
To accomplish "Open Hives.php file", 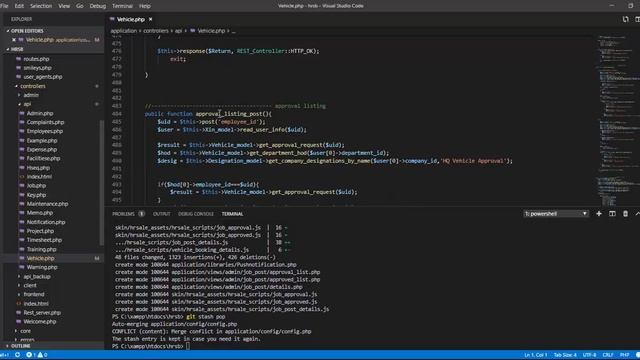I will pyautogui.click(x=38, y=168).
